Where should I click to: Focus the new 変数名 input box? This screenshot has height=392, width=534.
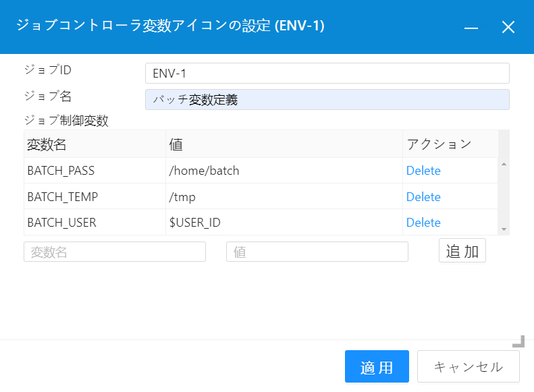coord(115,252)
